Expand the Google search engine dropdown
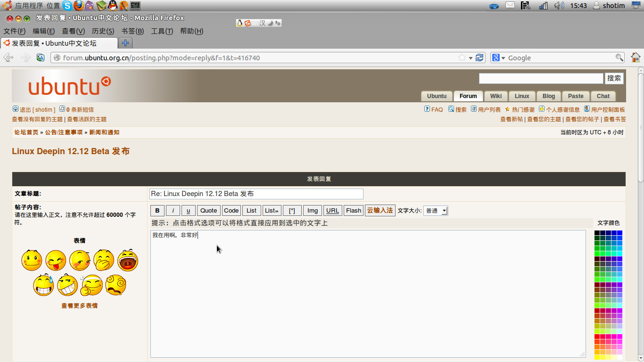 tap(503, 58)
